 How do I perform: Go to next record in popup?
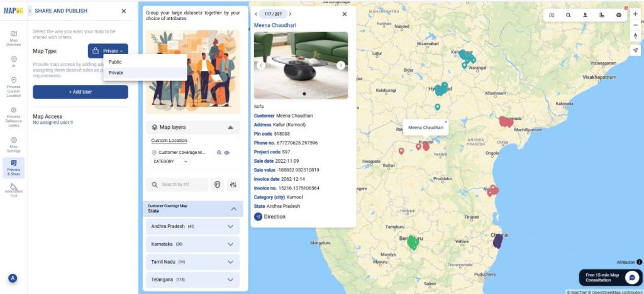(x=290, y=14)
